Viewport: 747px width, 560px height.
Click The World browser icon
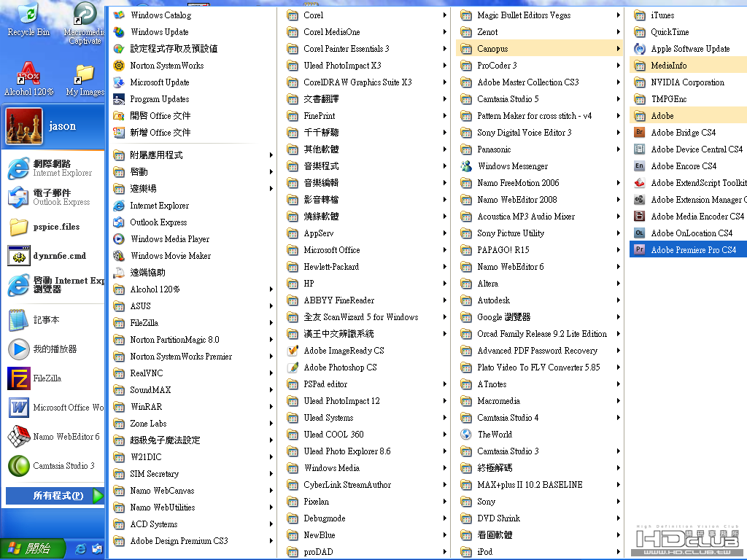click(466, 435)
